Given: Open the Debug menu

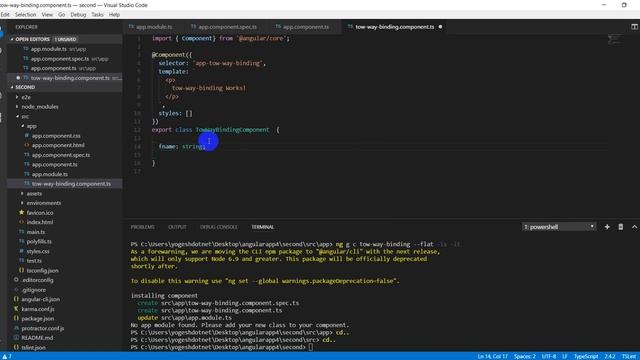Looking at the screenshot, I should click(x=78, y=15).
